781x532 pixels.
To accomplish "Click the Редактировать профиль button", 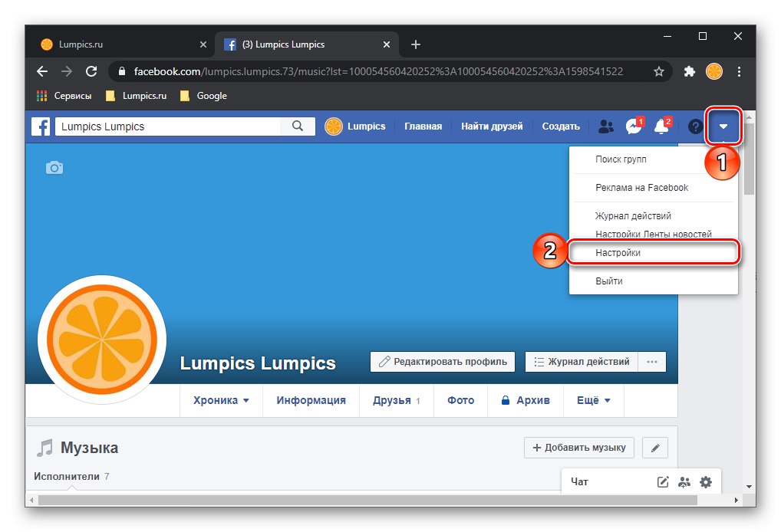I will click(x=443, y=362).
